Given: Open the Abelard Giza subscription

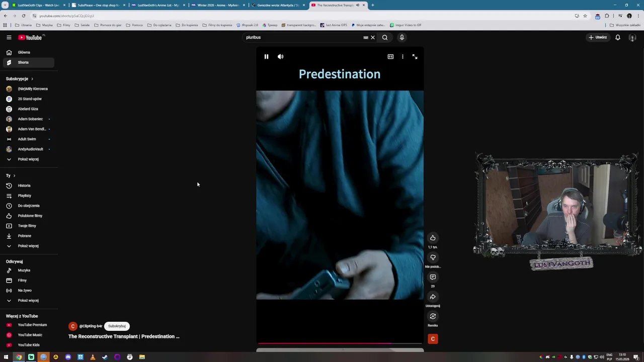Looking at the screenshot, I should pos(28,109).
